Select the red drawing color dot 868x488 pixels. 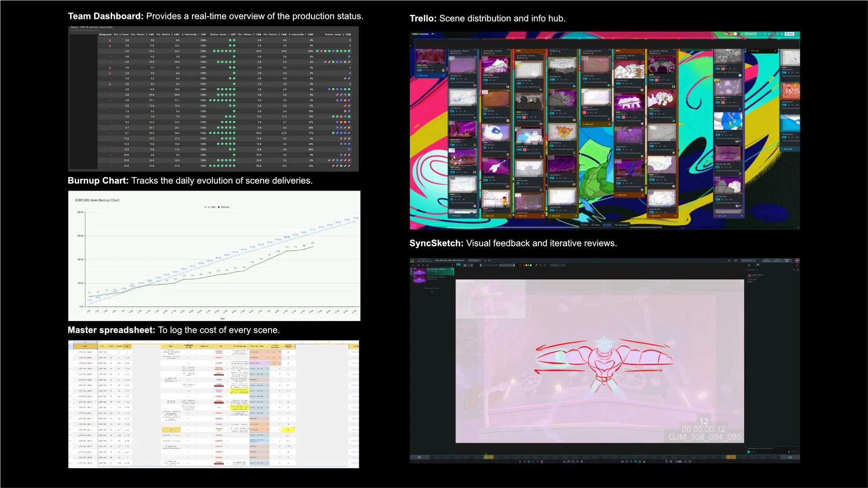point(524,265)
